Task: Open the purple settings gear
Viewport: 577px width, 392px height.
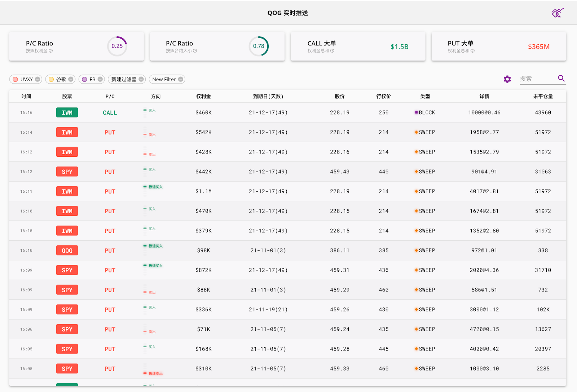Action: [x=507, y=79]
